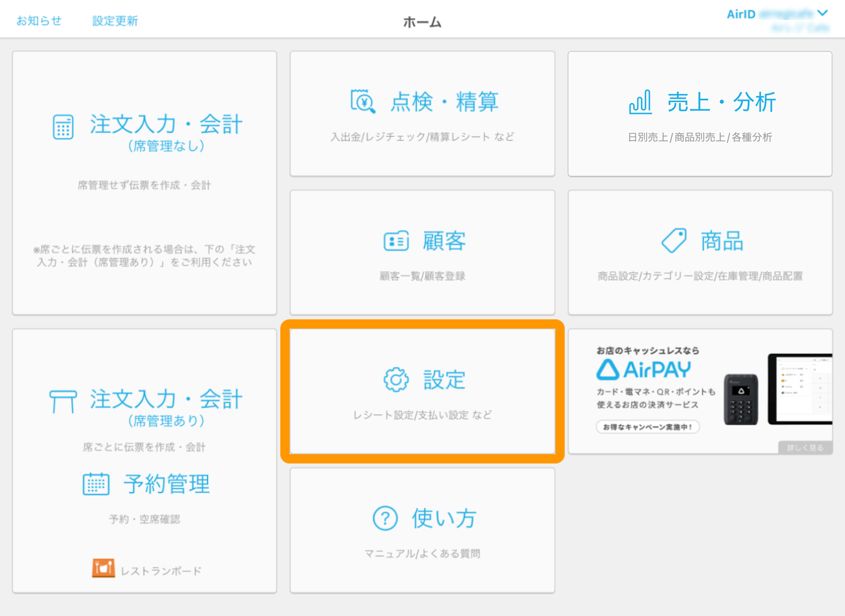845x616 pixels.
Task: Click the table icon for 注文入力・会計 (席管理あり)
Action: [63, 401]
